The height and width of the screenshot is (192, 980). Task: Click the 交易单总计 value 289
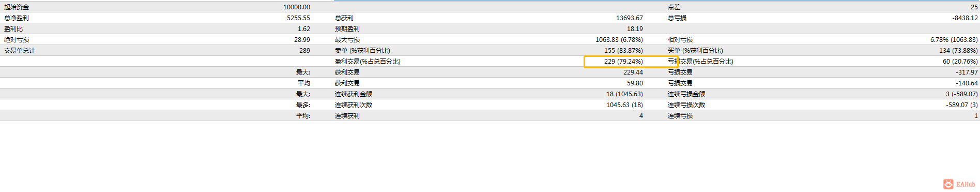305,51
